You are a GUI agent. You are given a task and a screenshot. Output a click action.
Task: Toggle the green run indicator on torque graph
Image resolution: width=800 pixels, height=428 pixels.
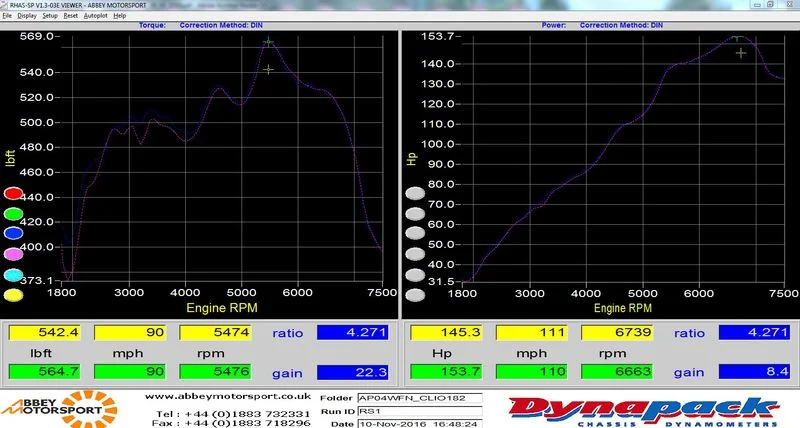[13, 214]
